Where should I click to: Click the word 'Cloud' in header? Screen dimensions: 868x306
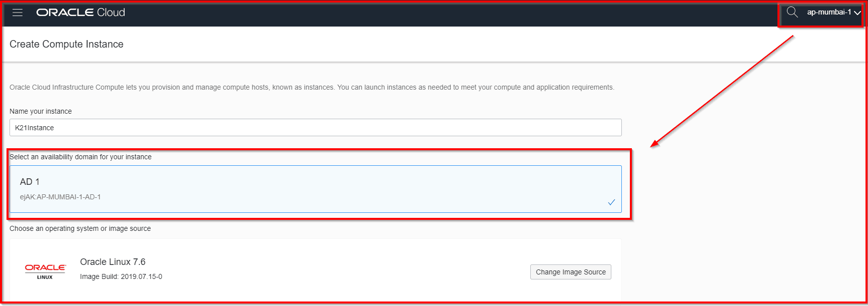coord(111,13)
